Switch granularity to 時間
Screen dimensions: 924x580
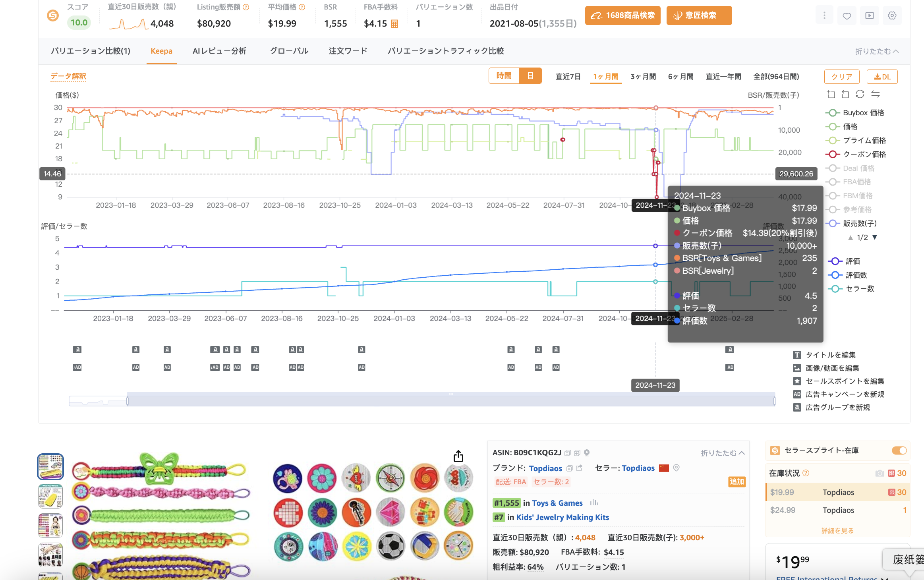[x=504, y=76]
